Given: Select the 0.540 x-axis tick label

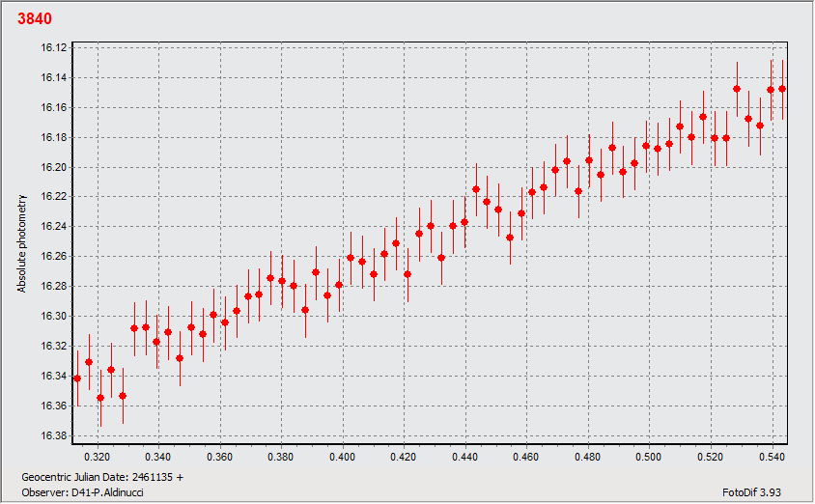Looking at the screenshot, I should (772, 456).
